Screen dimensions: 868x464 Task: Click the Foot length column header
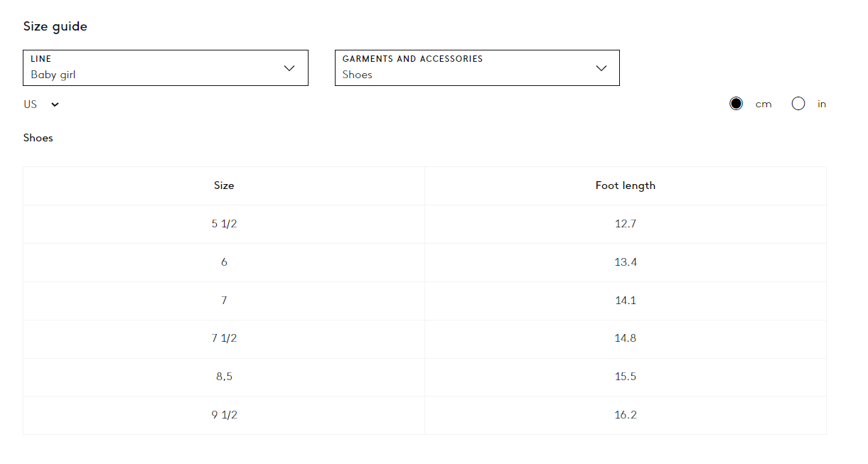click(626, 185)
